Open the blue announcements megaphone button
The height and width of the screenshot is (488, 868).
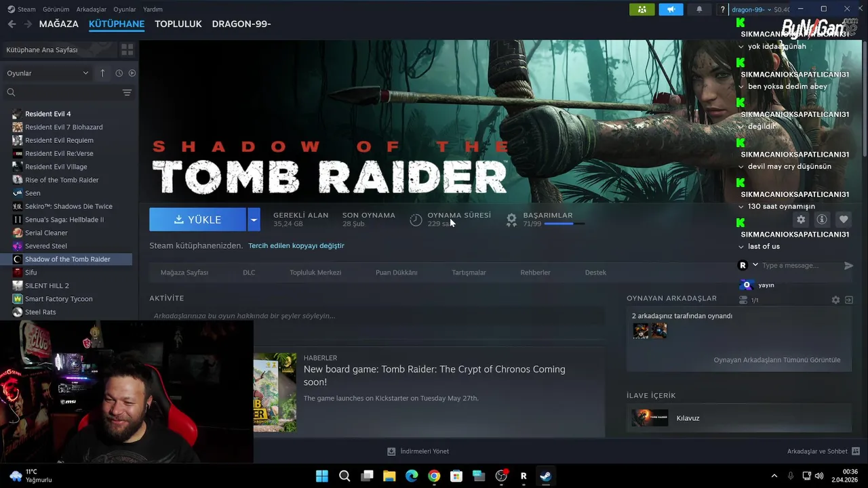coord(671,9)
